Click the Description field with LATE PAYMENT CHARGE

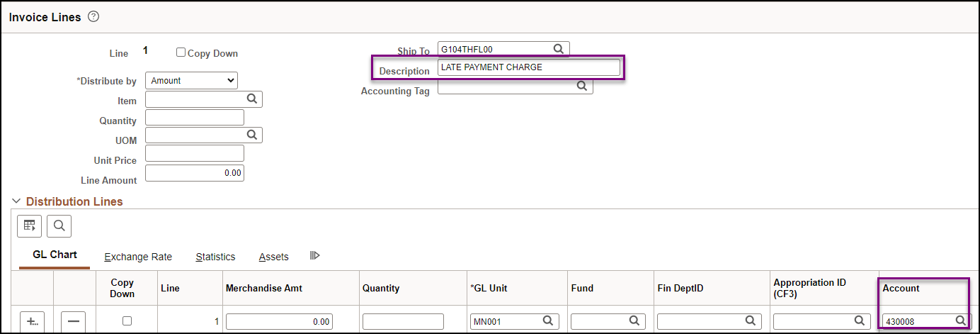click(528, 67)
